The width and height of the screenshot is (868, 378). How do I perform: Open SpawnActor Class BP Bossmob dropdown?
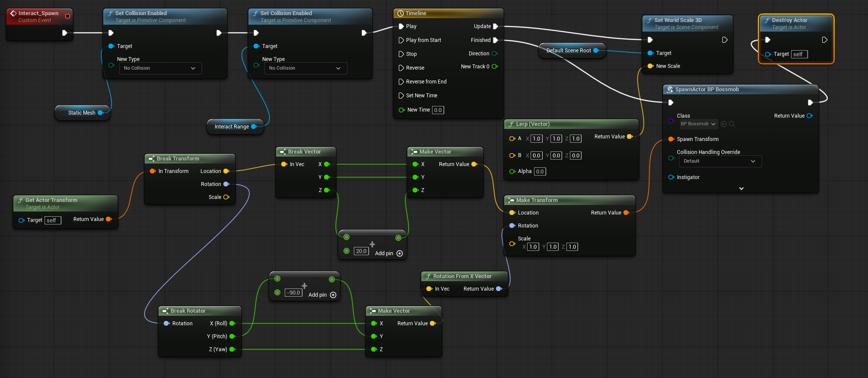tap(698, 124)
